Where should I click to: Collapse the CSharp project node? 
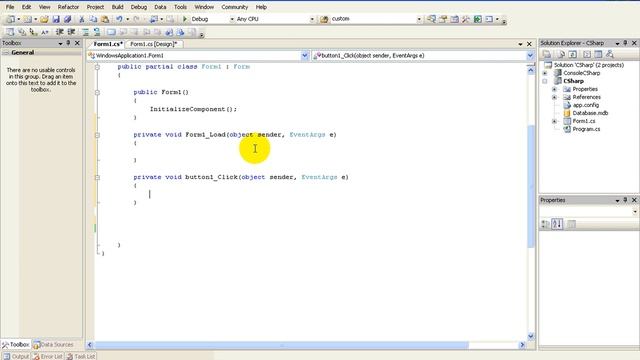(545, 81)
